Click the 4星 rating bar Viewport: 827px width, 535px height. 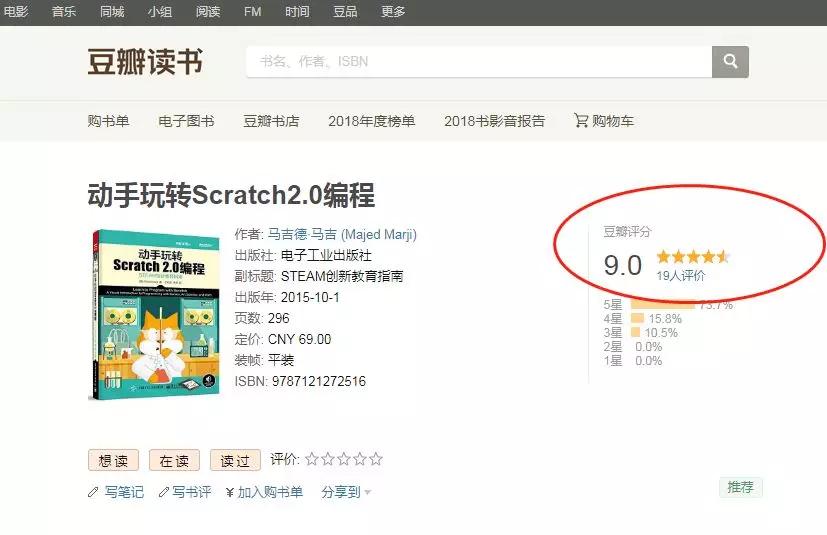click(637, 318)
